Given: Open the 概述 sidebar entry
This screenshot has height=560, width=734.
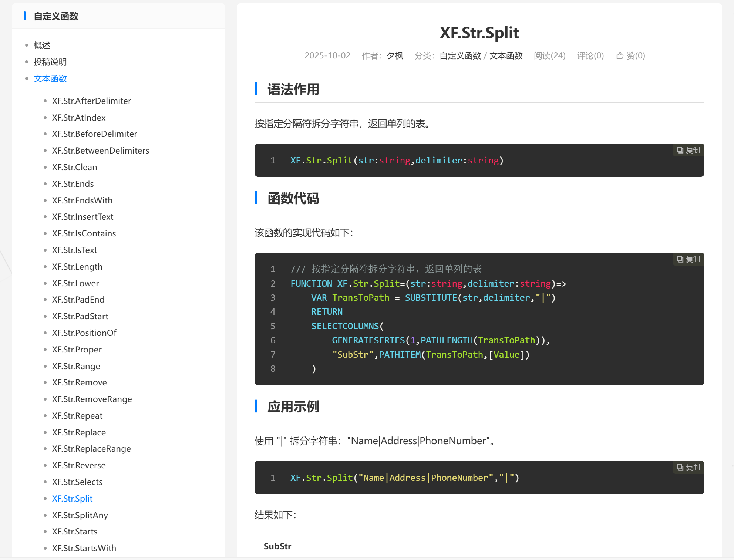Looking at the screenshot, I should pyautogui.click(x=42, y=45).
